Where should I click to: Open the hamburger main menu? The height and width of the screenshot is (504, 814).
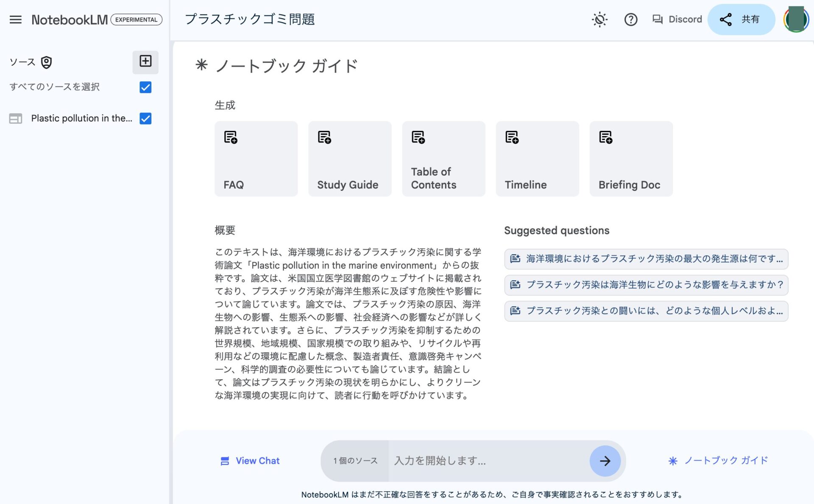(x=16, y=19)
